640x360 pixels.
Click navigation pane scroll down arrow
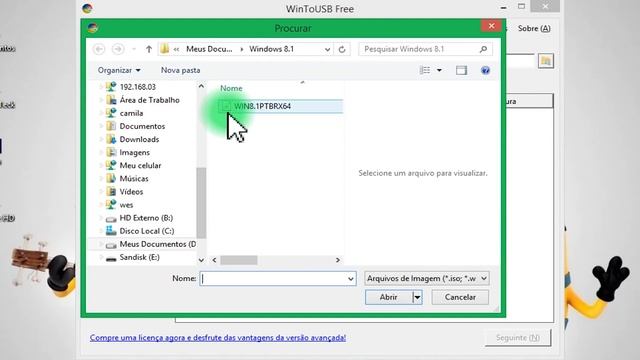[x=201, y=260]
